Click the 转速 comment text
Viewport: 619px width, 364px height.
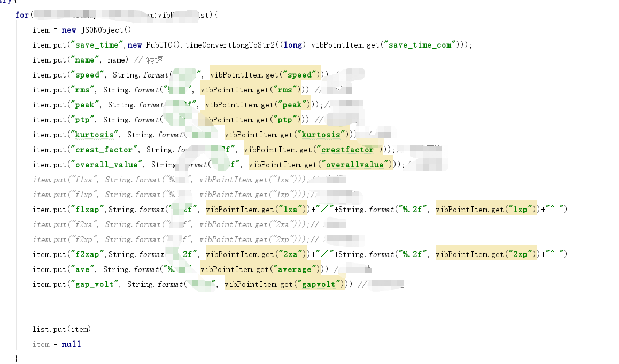[x=154, y=60]
